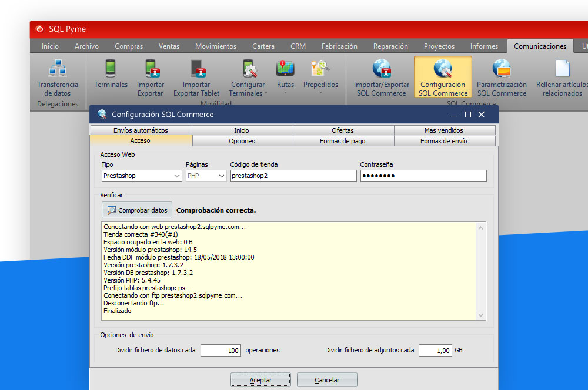588x390 pixels.
Task: Open Importar/Exportar SQL Commerce
Action: tap(380, 70)
